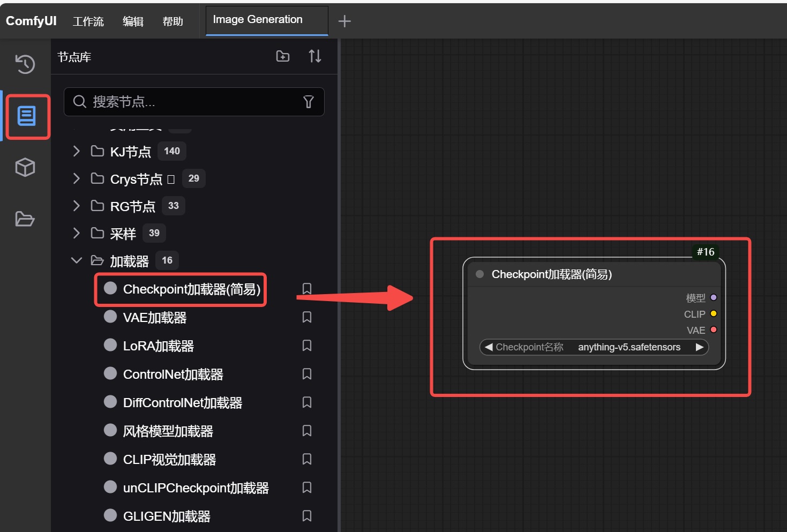Image resolution: width=787 pixels, height=532 pixels.
Task: Select the model library box icon in sidebar
Action: (x=25, y=167)
